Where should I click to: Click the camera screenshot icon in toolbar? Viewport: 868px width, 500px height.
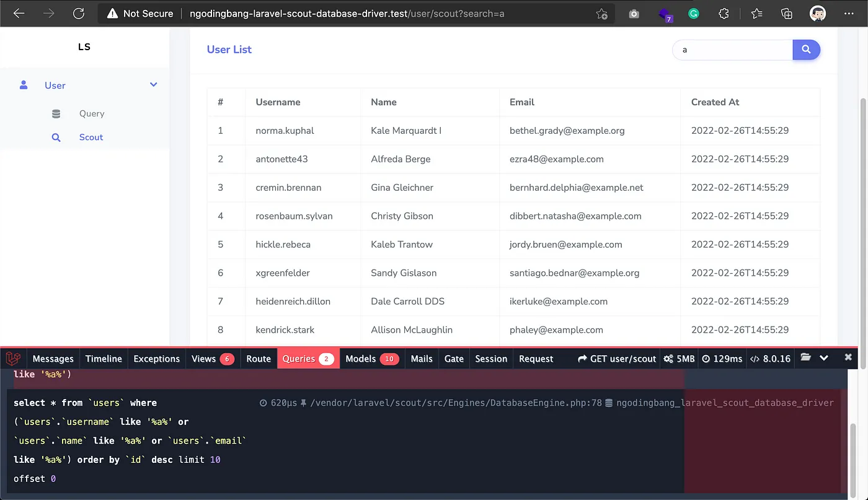[x=634, y=14]
